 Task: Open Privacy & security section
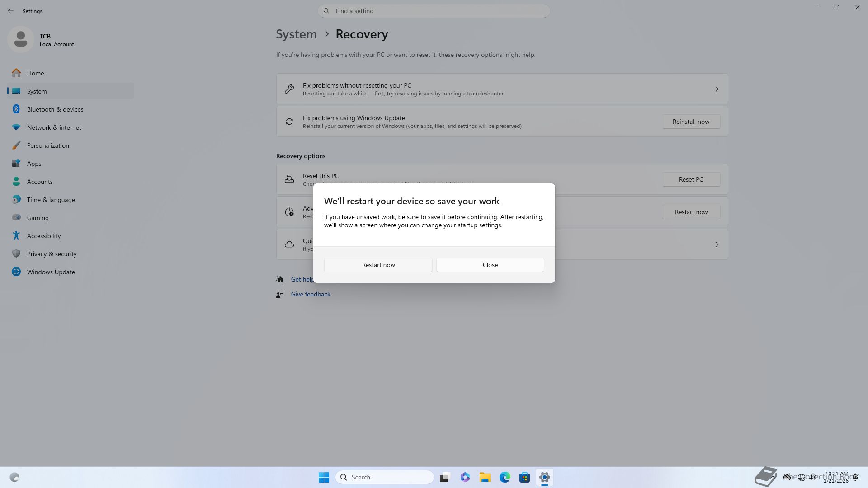pos(52,254)
